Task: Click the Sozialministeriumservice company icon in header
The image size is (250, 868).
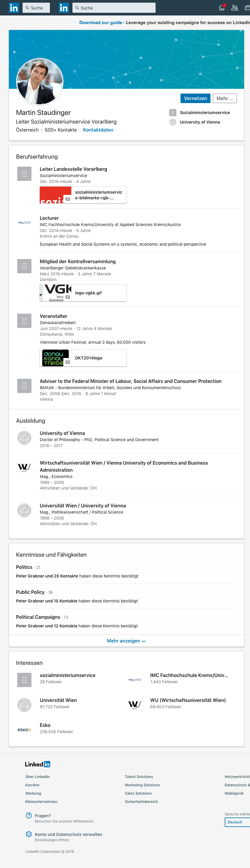Action: [x=173, y=113]
